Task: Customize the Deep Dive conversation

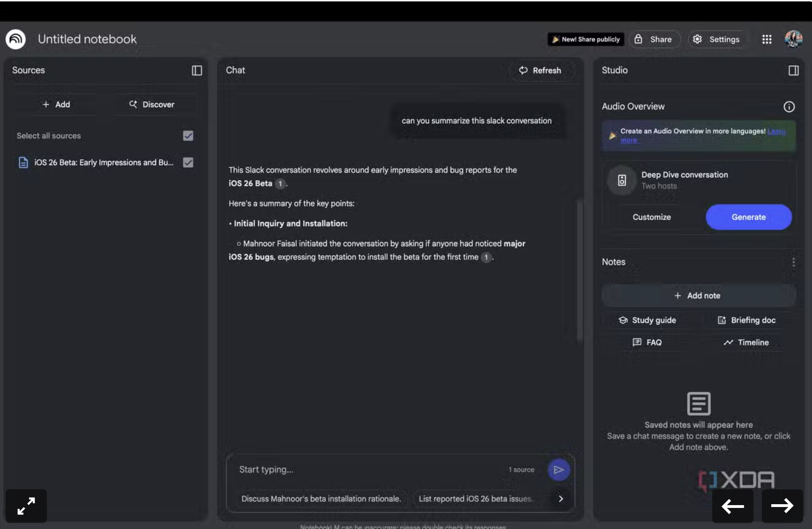Action: click(x=651, y=217)
